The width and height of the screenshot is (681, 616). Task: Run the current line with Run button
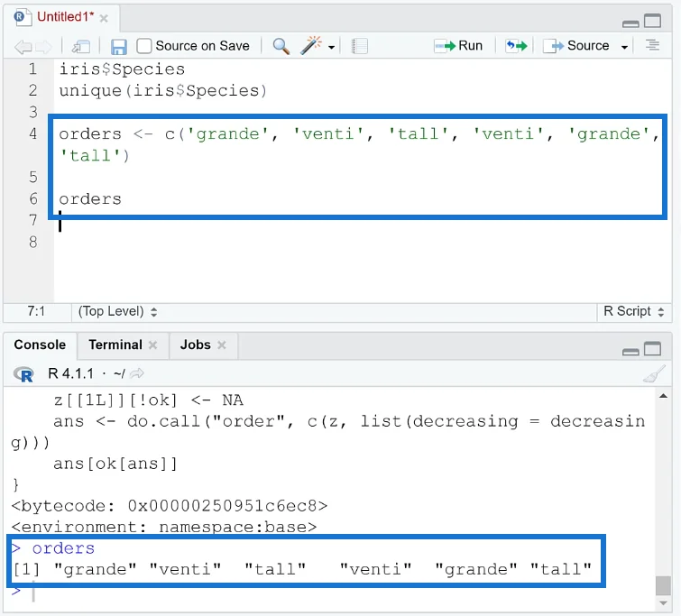click(458, 46)
